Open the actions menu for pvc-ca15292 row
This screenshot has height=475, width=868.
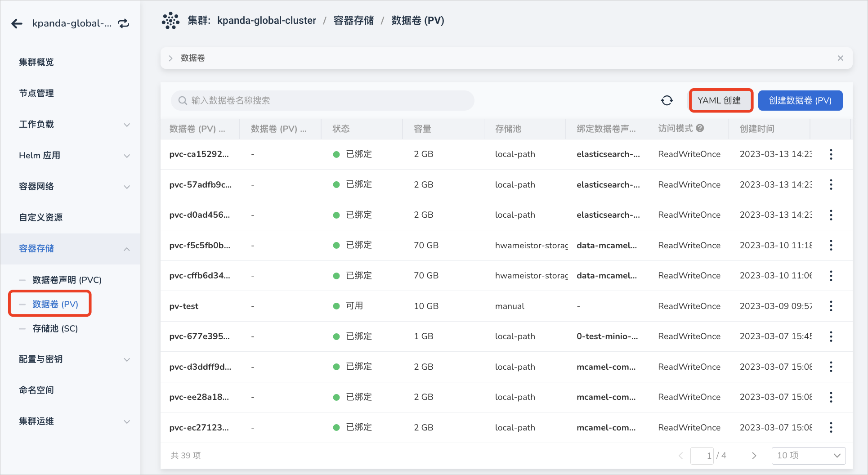point(831,154)
